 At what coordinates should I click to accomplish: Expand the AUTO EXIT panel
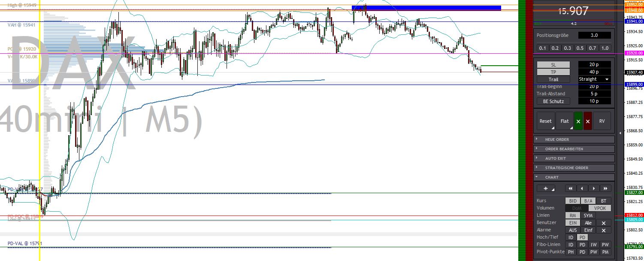coord(574,158)
